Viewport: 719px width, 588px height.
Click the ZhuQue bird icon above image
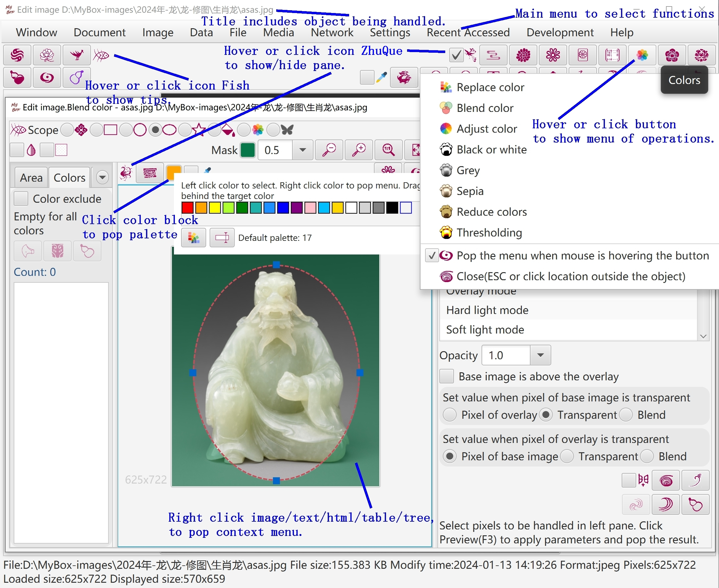point(126,173)
